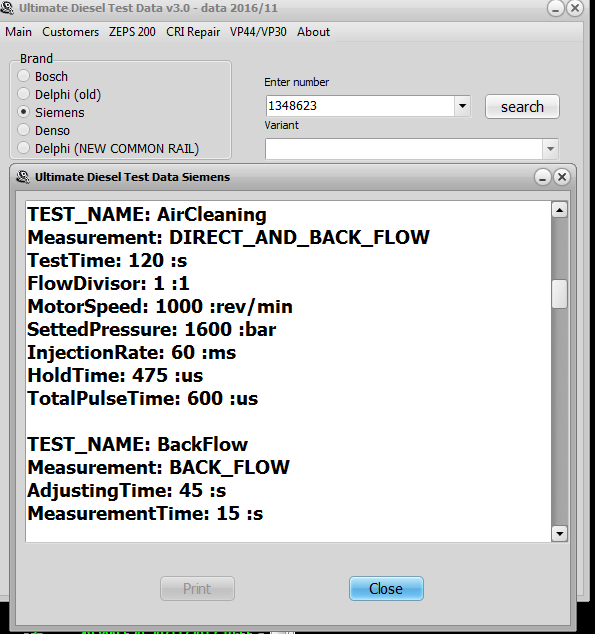Click the 'FlowDivisor: 1 :1' line
The height and width of the screenshot is (634, 595).
coord(108,283)
